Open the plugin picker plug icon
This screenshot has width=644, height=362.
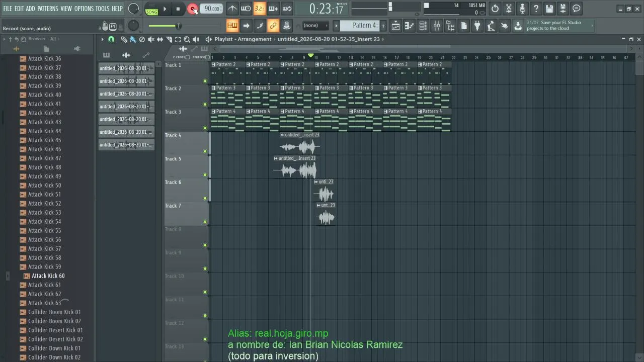(477, 26)
